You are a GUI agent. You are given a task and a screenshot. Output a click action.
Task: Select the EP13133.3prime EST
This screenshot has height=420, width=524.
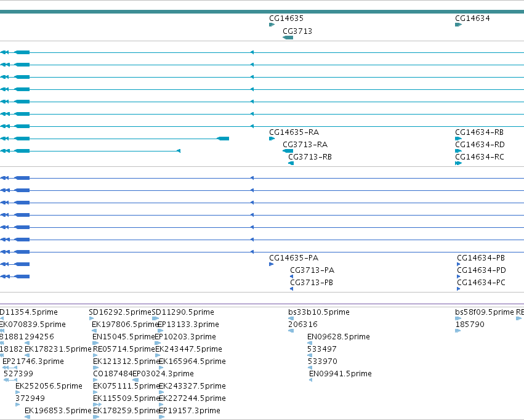coord(161,331)
